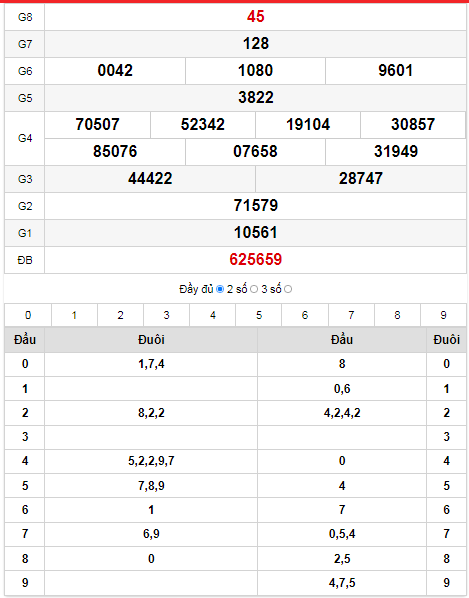Click the G7 prize number 128
Viewport: 469px width, 598px height.
point(256,43)
